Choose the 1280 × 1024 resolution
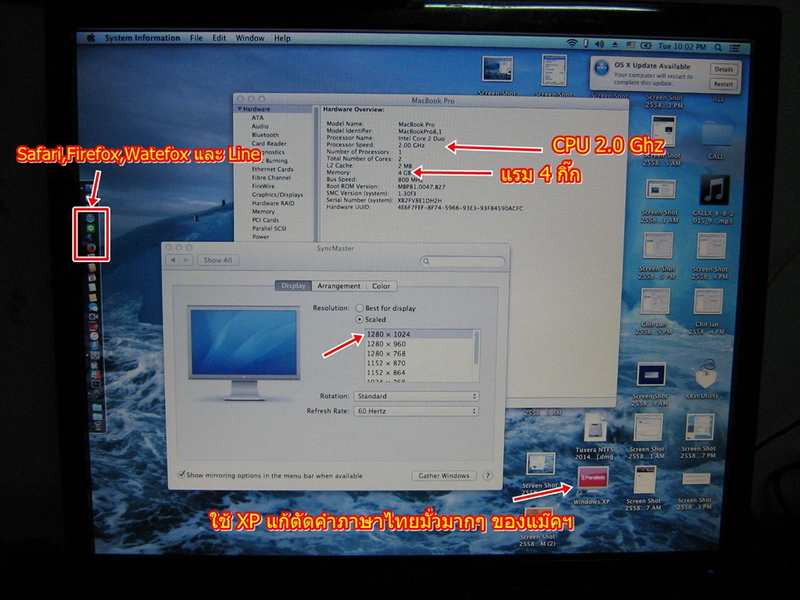Screen dimensions: 800x600 coord(419,334)
